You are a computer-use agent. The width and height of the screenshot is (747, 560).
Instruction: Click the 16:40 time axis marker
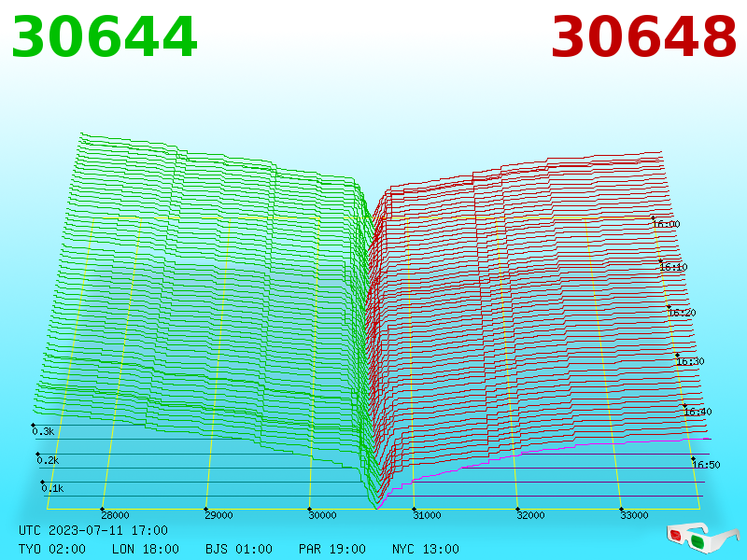(x=698, y=412)
